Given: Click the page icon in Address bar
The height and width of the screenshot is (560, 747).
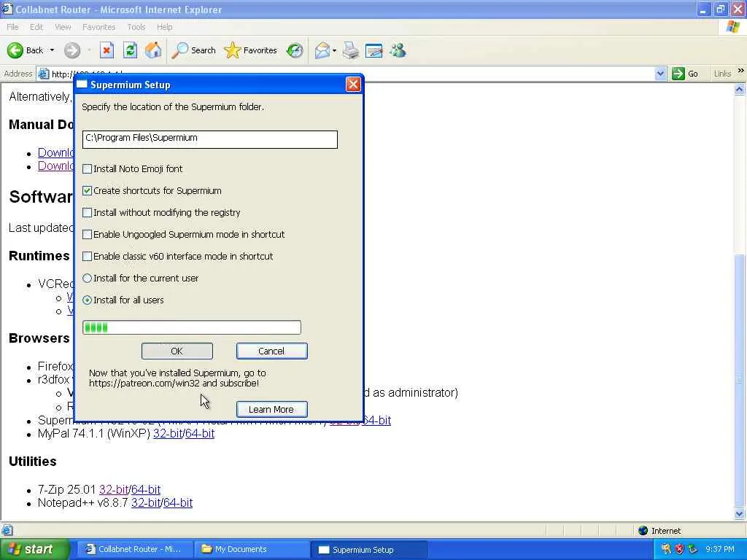Looking at the screenshot, I should coord(43,74).
